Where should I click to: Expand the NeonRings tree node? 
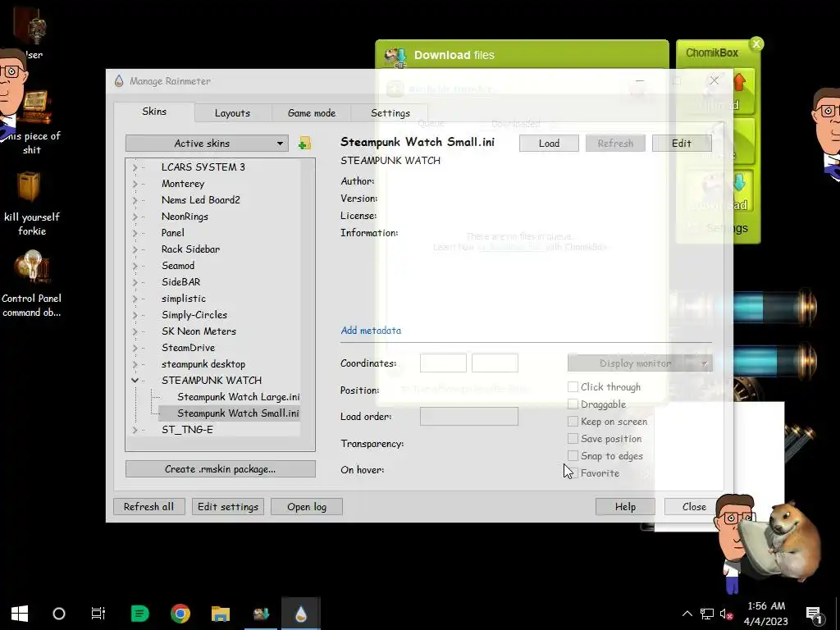(135, 217)
